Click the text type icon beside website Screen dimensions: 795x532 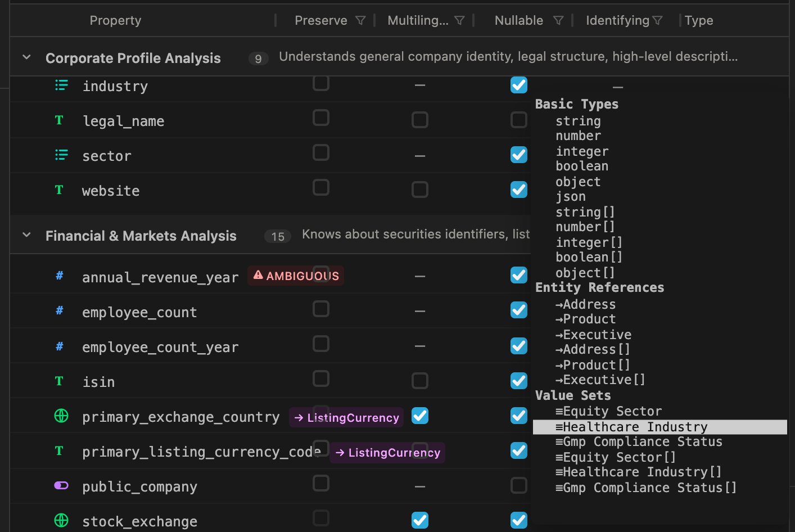(x=59, y=190)
